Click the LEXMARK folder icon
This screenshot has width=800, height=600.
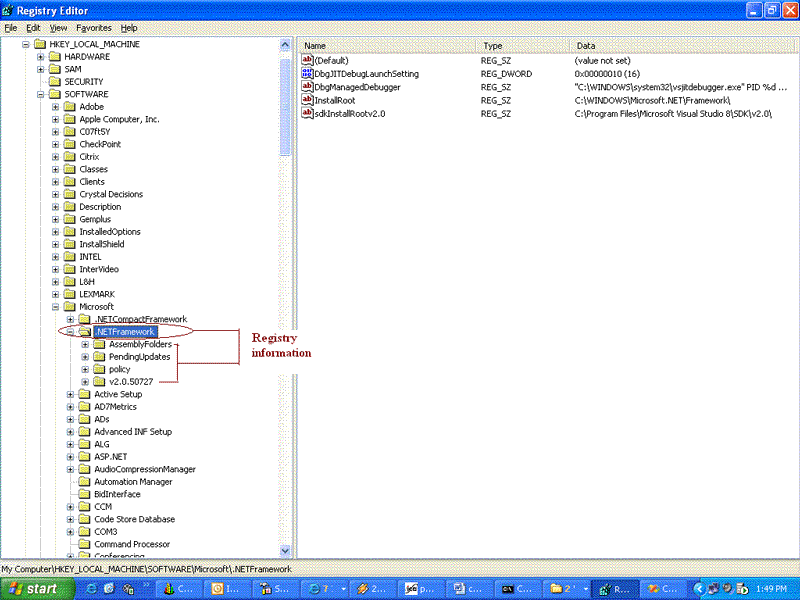pos(69,294)
